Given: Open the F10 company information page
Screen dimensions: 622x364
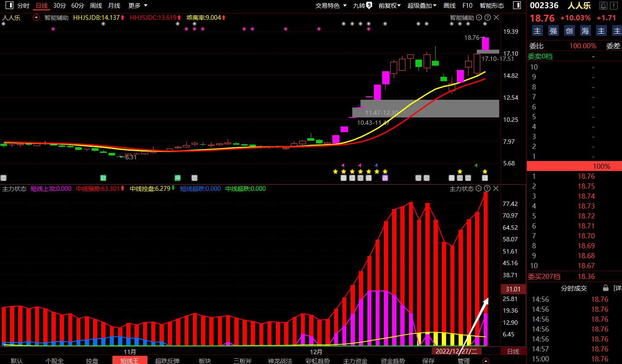Looking at the screenshot, I should [467, 5].
